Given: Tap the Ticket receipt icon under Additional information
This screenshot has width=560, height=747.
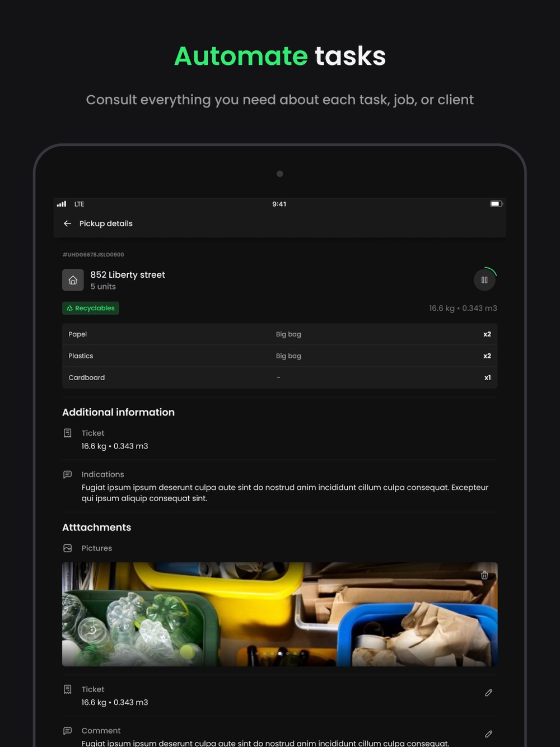Looking at the screenshot, I should (x=68, y=433).
